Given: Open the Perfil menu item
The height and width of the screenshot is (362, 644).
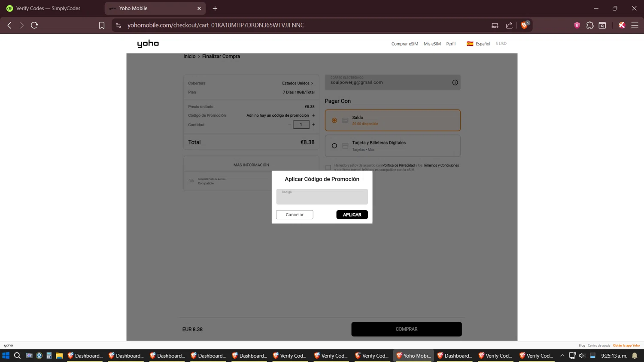Looking at the screenshot, I should click(451, 44).
